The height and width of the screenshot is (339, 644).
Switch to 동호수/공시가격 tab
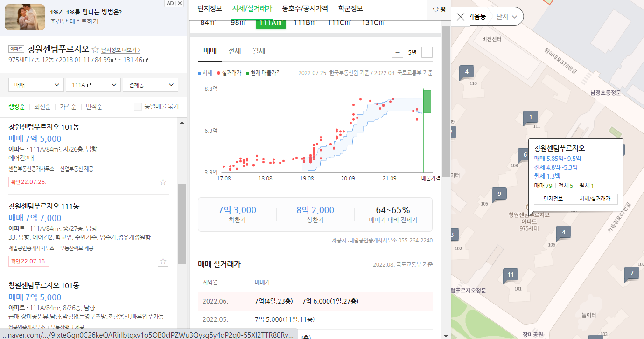(x=305, y=8)
